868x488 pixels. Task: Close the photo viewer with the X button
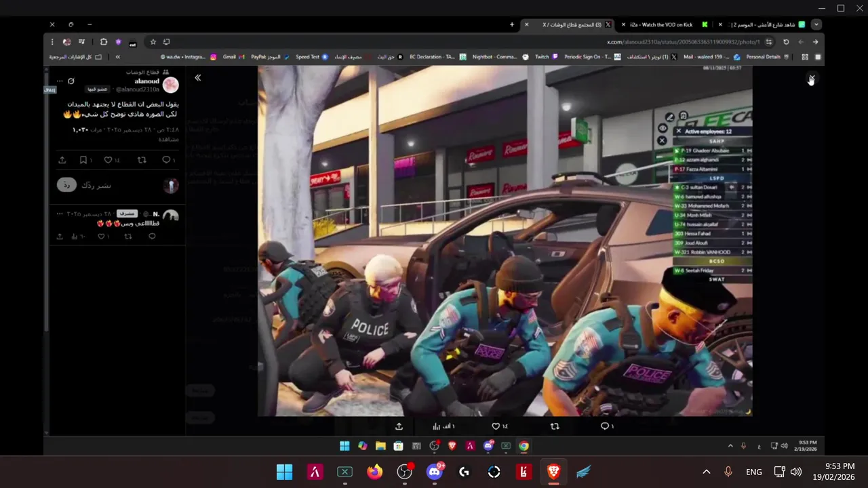tap(811, 79)
